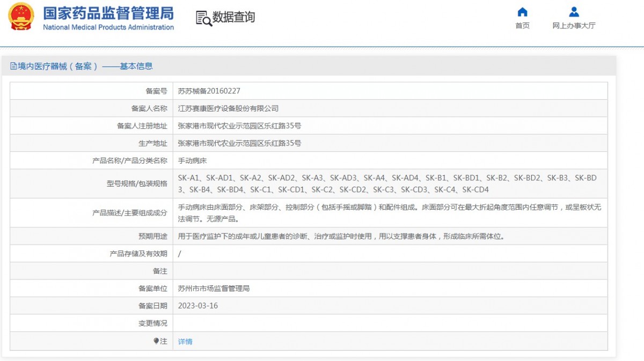Viewport: 644px width, 361px height.
Task: Click the 产品描述/主要组成成分 row label
Action: coord(130,213)
